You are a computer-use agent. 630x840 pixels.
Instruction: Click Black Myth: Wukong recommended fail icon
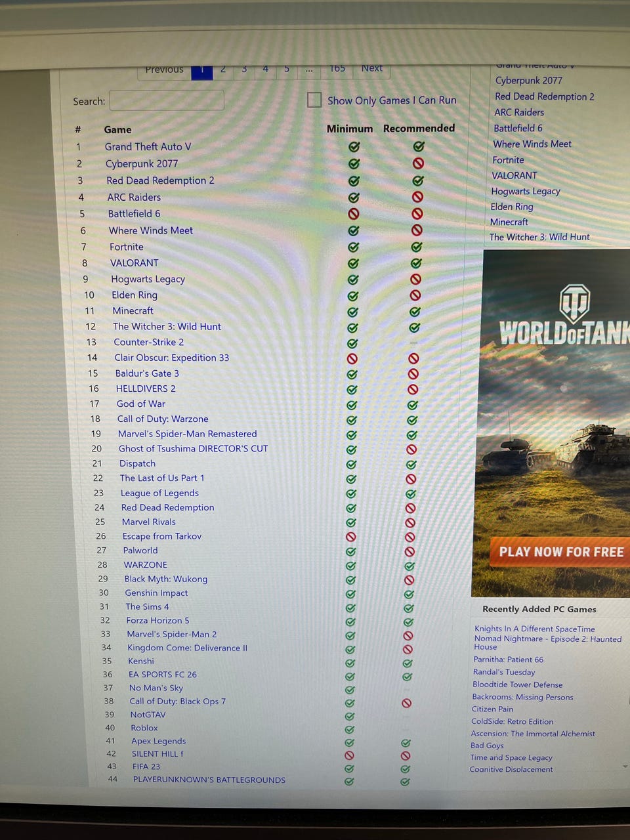click(x=409, y=580)
